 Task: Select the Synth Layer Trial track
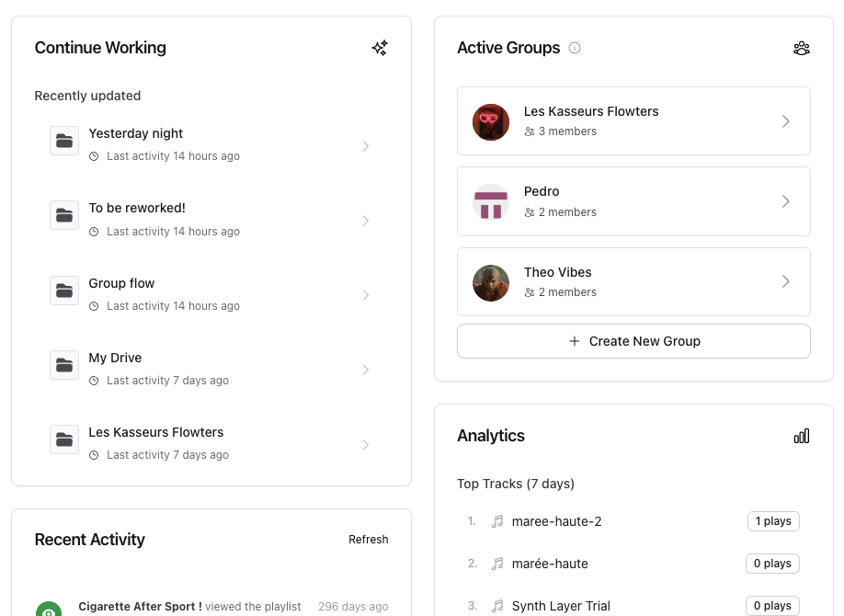point(561,606)
